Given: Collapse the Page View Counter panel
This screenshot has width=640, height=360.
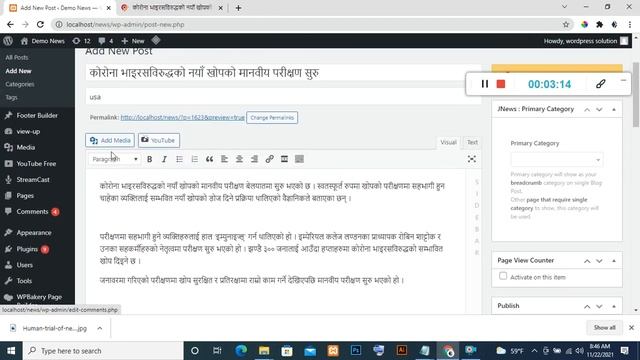Looking at the screenshot, I should (613, 261).
